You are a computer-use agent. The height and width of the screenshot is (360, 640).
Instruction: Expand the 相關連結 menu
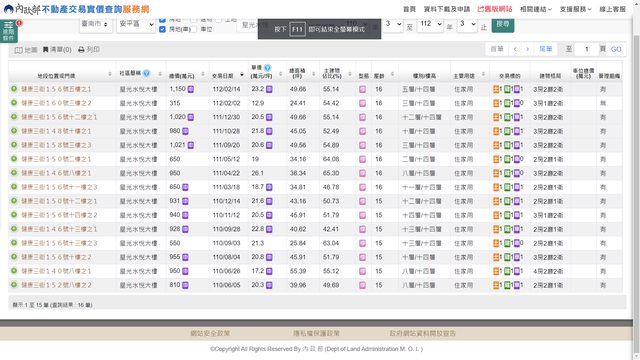[x=536, y=9]
